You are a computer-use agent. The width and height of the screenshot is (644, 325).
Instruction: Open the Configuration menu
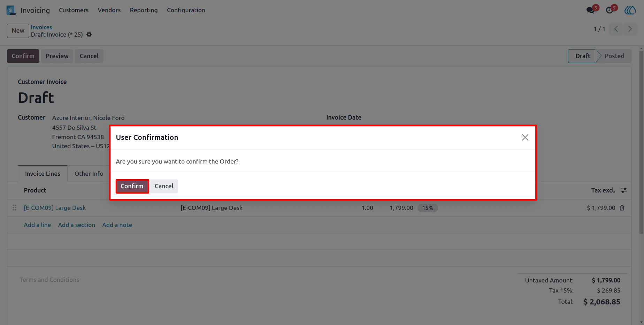click(x=186, y=10)
